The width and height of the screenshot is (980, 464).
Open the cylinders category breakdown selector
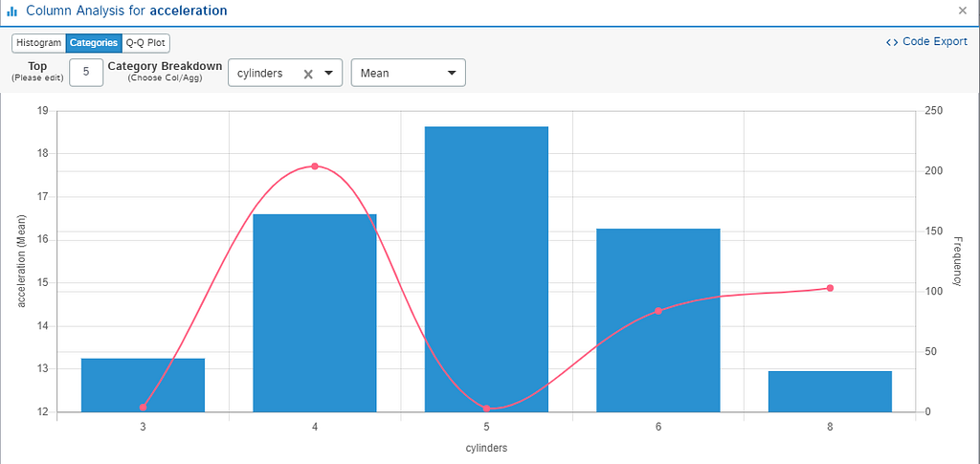point(285,73)
